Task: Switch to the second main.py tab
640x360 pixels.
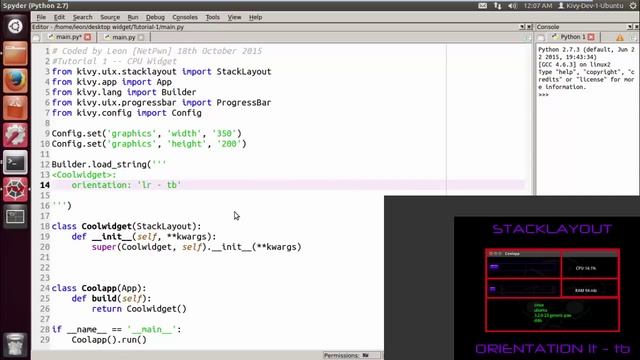Action: pyautogui.click(x=123, y=37)
